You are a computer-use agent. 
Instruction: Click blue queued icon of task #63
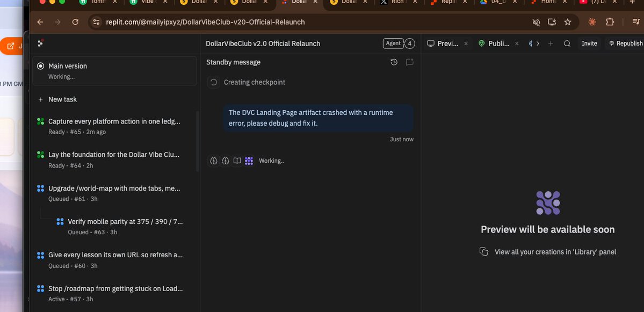pyautogui.click(x=60, y=222)
